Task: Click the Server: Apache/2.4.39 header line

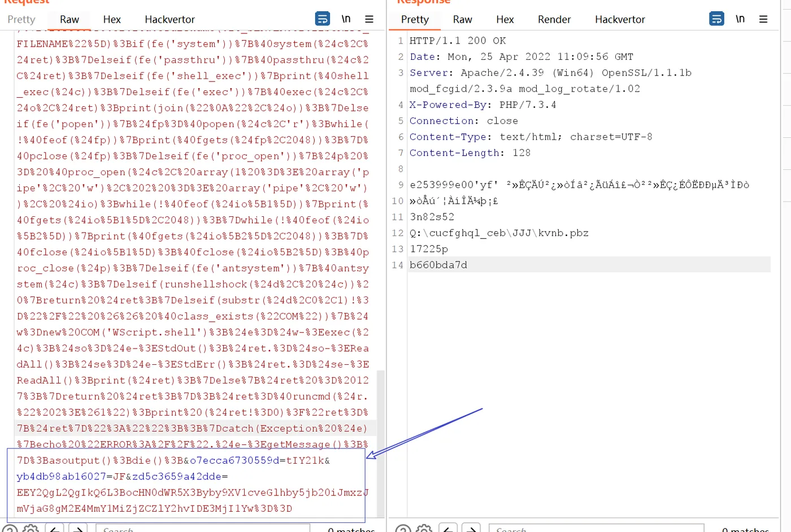Action: click(550, 73)
